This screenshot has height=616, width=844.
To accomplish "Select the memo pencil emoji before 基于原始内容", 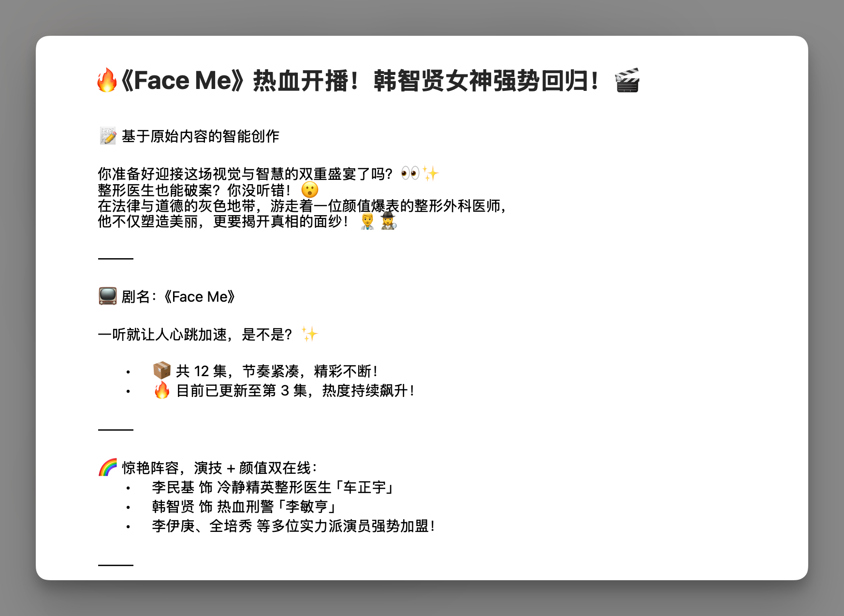I will tap(108, 136).
